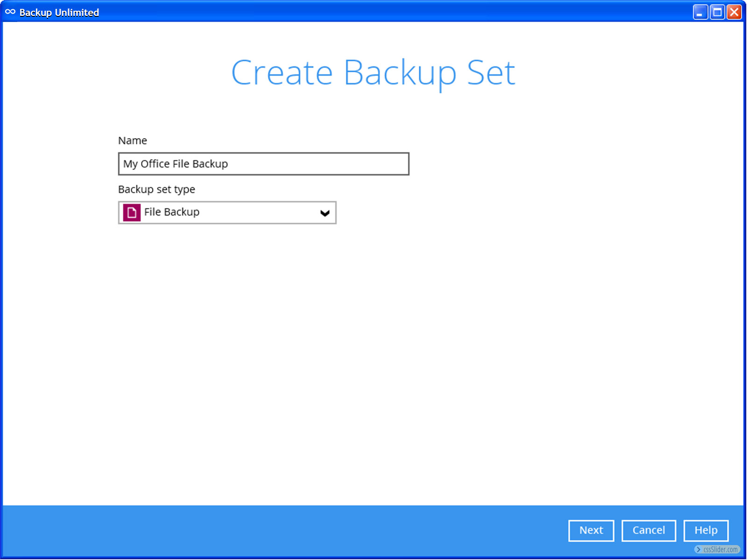The width and height of the screenshot is (747, 560).
Task: Click the Backup set type label
Action: coord(156,189)
